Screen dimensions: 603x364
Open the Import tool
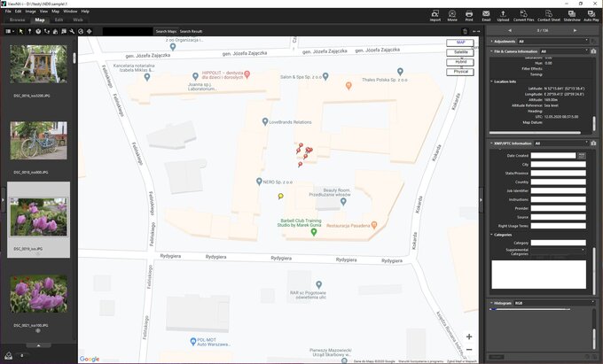click(x=435, y=16)
